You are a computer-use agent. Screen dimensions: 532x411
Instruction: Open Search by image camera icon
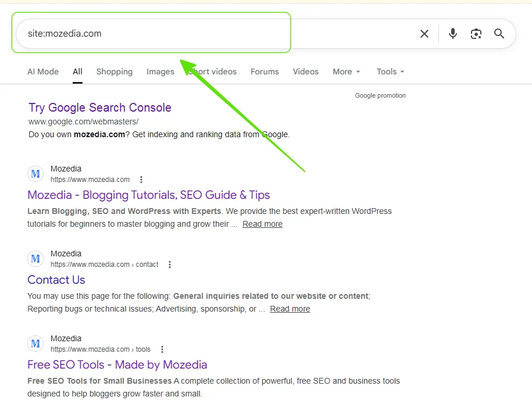pos(476,34)
